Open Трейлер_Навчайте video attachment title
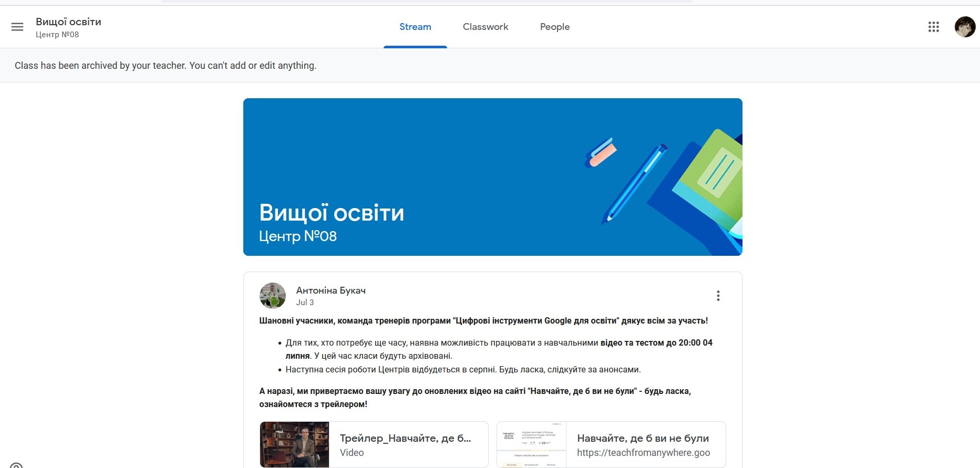This screenshot has height=468, width=980. click(x=405, y=438)
